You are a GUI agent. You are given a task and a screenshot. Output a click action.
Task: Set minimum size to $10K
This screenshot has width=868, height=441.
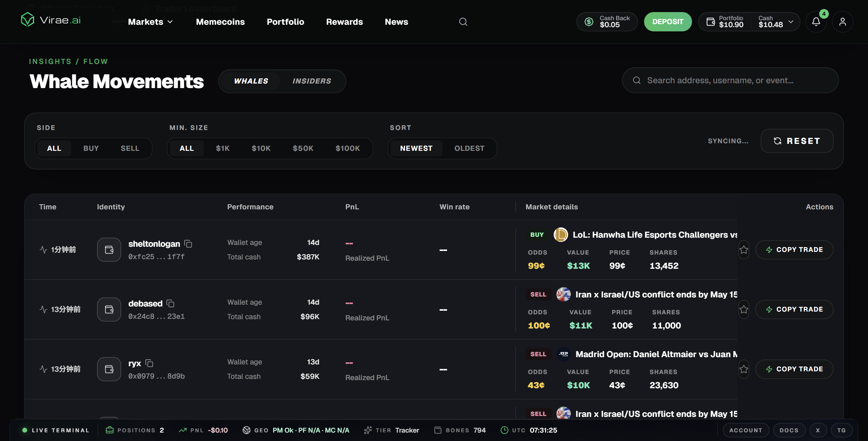pyautogui.click(x=261, y=148)
